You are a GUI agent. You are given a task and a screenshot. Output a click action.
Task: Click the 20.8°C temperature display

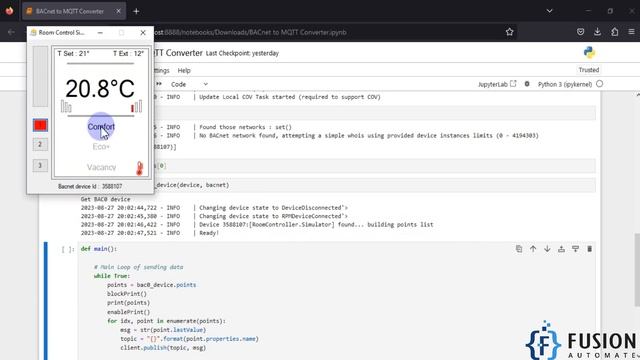click(100, 88)
